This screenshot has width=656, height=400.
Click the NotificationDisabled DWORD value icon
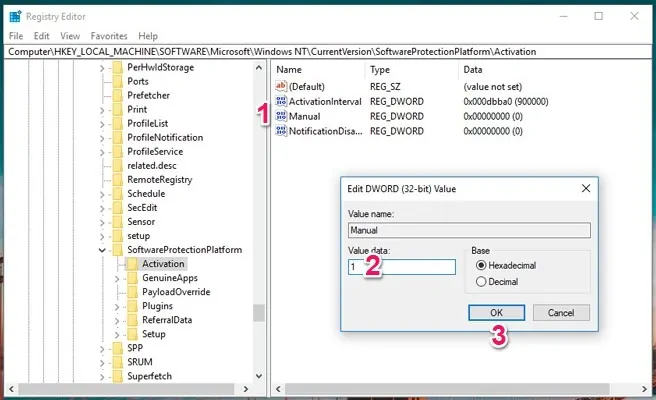coord(281,131)
